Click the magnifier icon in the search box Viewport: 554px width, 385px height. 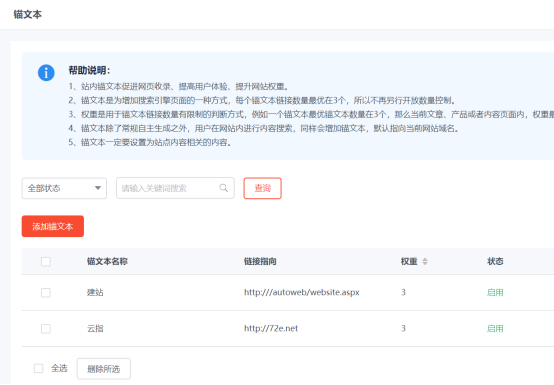click(x=223, y=188)
